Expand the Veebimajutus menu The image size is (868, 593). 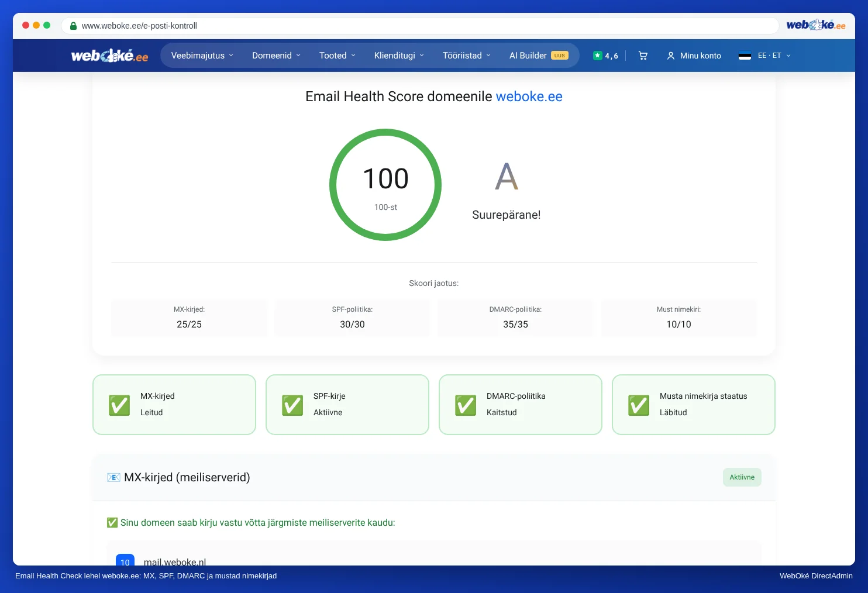click(202, 56)
